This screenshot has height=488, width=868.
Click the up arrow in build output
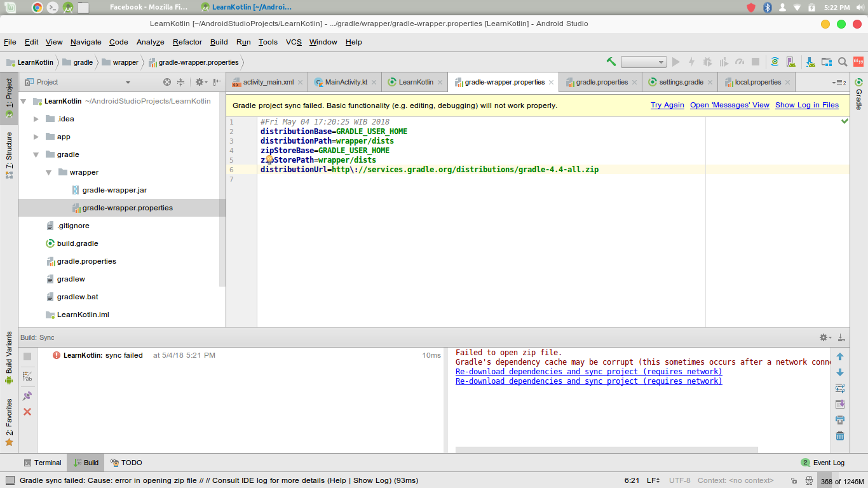pos(840,356)
